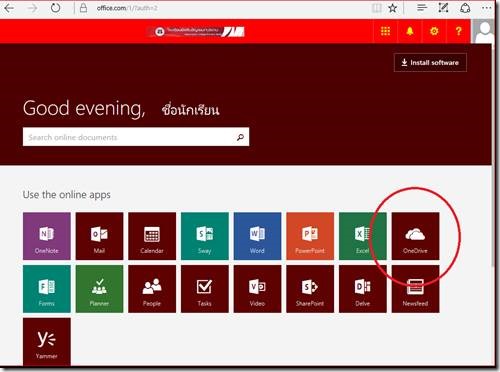The width and height of the screenshot is (500, 372).
Task: Refresh the browser page
Action: click(55, 8)
